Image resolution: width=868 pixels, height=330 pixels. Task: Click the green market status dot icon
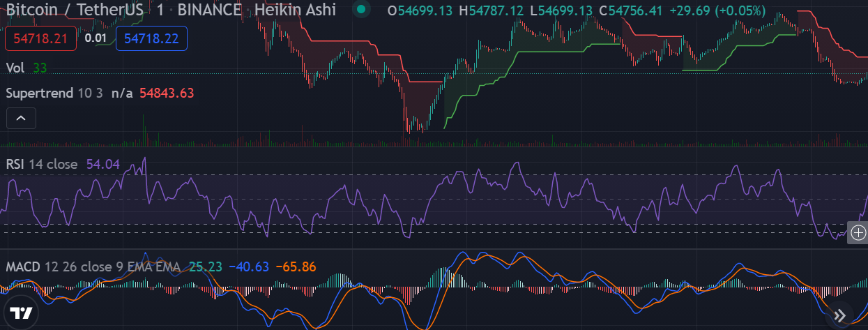click(360, 10)
